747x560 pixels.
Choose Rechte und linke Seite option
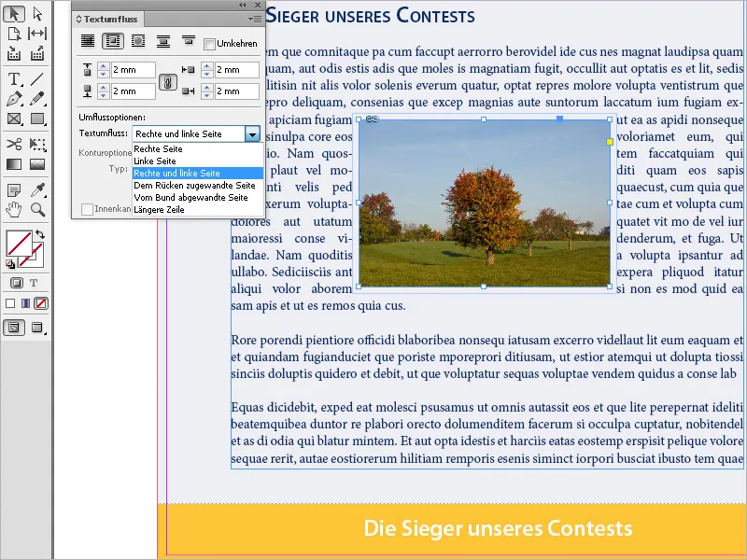[198, 174]
